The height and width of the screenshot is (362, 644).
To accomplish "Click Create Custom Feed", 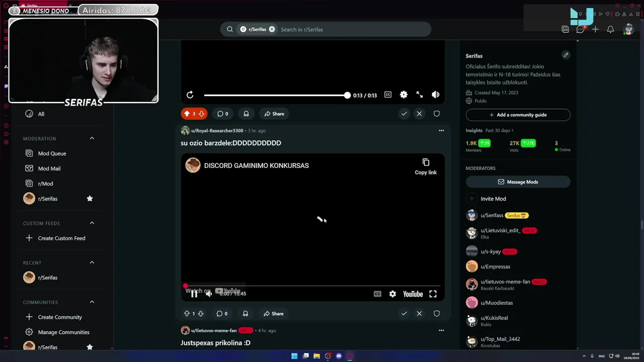I will point(61,238).
